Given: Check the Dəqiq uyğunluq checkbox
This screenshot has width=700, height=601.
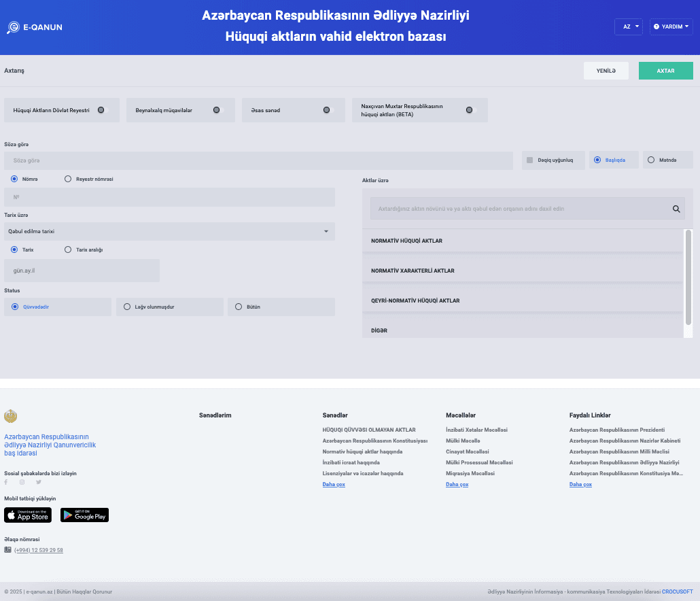Looking at the screenshot, I should pos(530,160).
